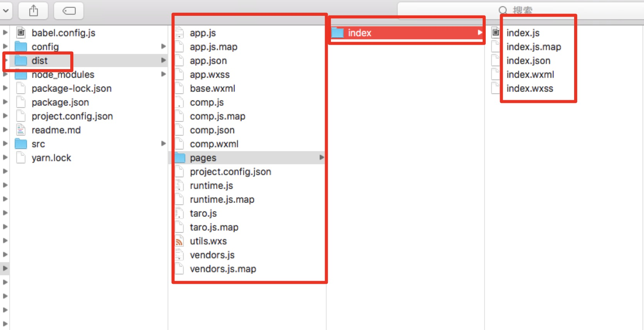Focus the 搜索 search field
The width and height of the screenshot is (644, 330).
point(520,10)
